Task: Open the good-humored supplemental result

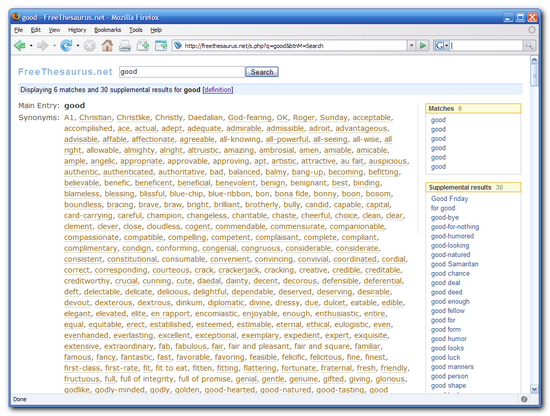Action: [452, 236]
